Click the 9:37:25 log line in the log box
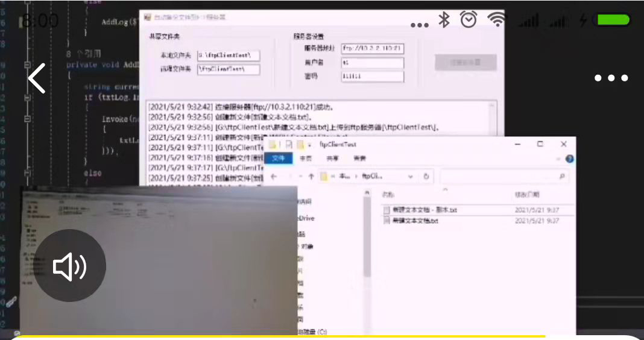644x340 pixels. click(x=206, y=178)
